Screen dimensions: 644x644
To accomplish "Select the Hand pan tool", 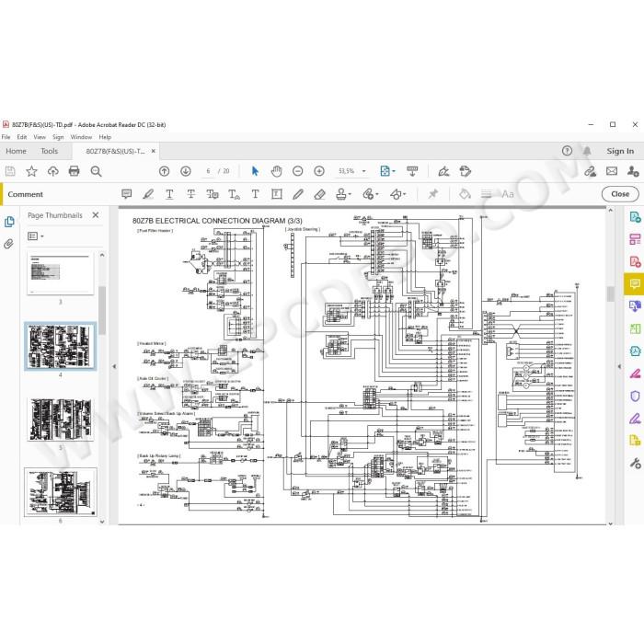I will coord(276,171).
